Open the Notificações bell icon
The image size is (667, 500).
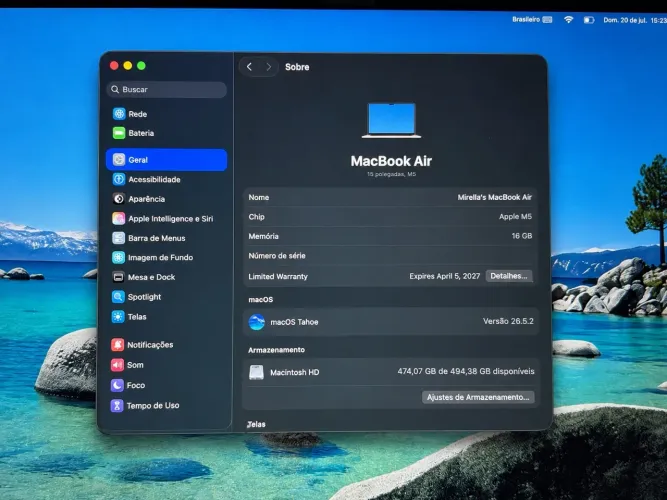(x=117, y=345)
